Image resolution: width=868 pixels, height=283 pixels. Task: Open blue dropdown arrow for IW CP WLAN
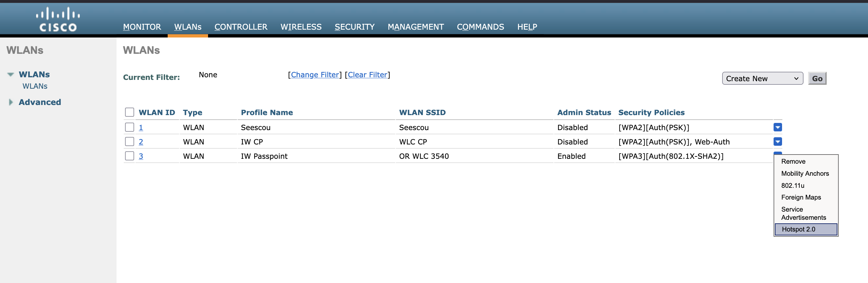click(777, 142)
